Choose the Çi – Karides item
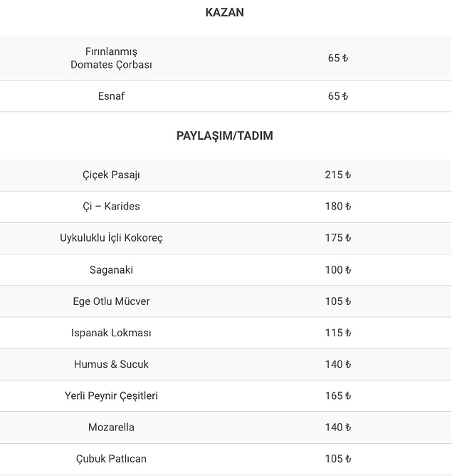Screen dimensions: 452x476 111,206
